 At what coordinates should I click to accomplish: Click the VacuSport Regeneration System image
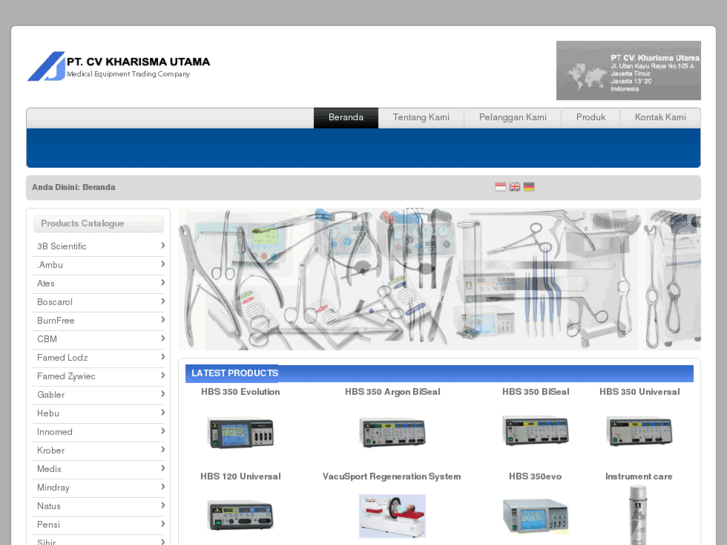(392, 516)
